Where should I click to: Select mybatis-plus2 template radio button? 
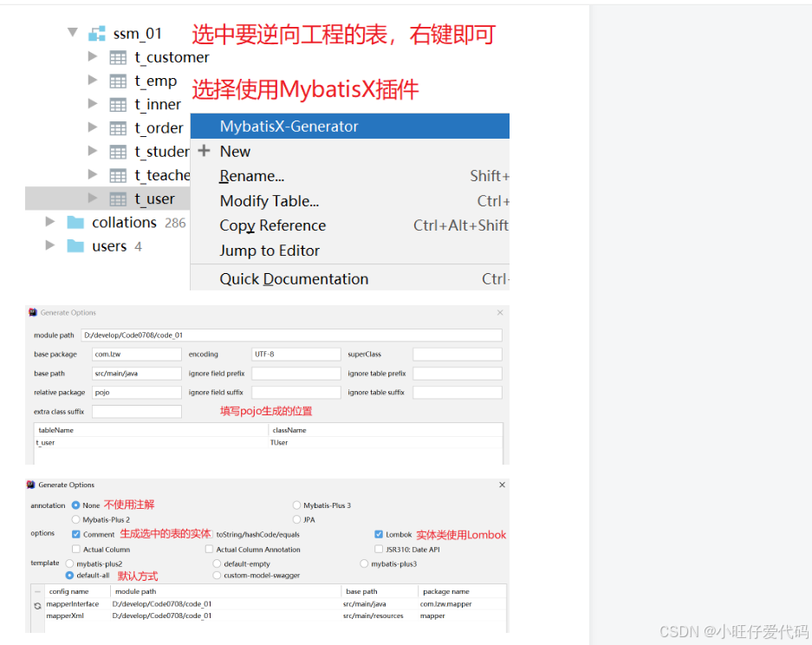[x=69, y=564]
